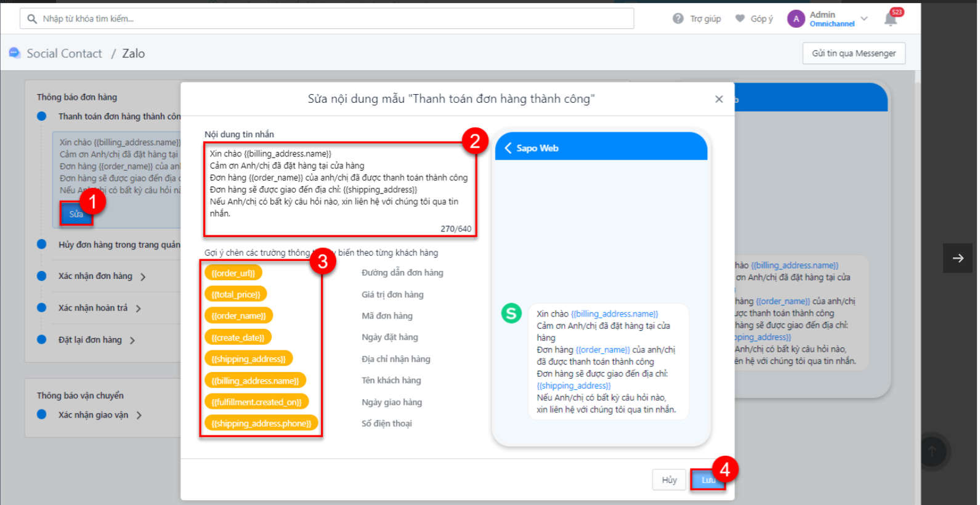Click the Giá trị đơn hàng description
The image size is (980, 505).
(x=392, y=294)
